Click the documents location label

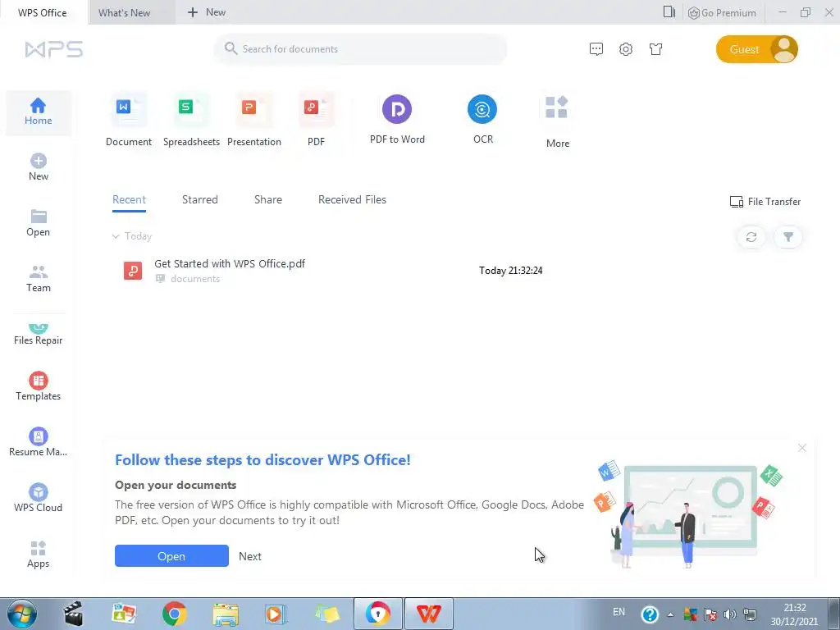[x=195, y=279]
